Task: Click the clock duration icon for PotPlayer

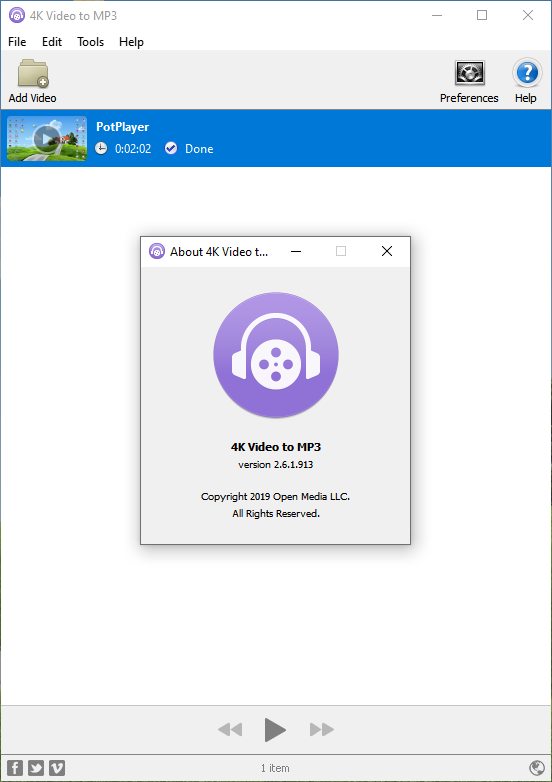Action: [101, 148]
